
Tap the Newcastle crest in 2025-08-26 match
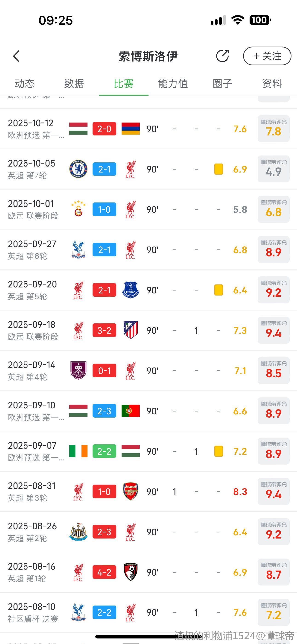(78, 532)
